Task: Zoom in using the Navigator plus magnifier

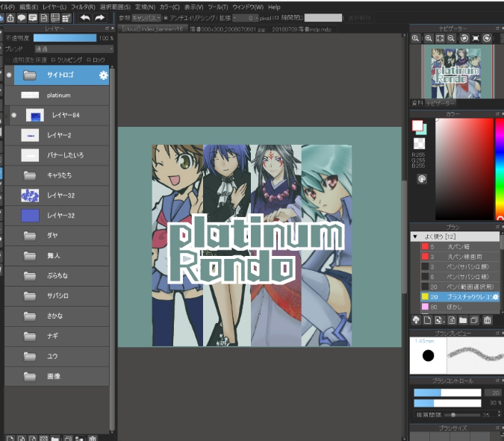Action: click(x=429, y=39)
